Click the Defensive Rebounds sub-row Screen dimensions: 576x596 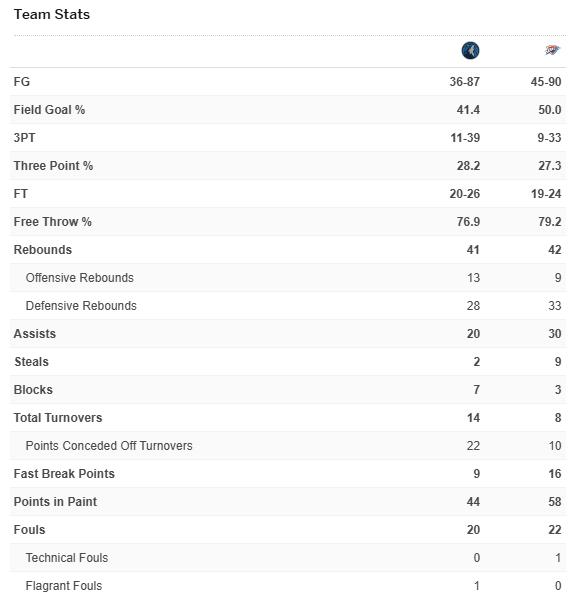click(x=288, y=306)
